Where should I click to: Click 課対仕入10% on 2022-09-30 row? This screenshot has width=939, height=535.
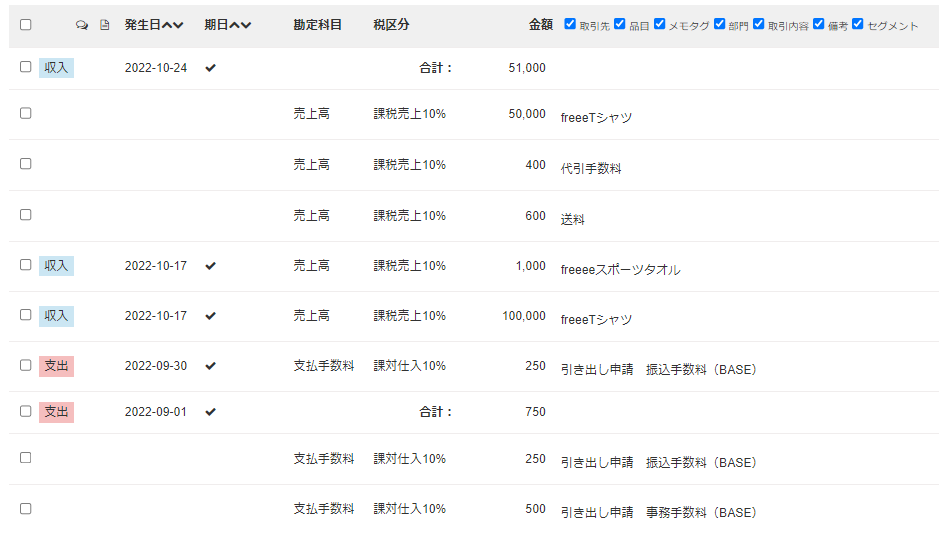[x=410, y=365]
